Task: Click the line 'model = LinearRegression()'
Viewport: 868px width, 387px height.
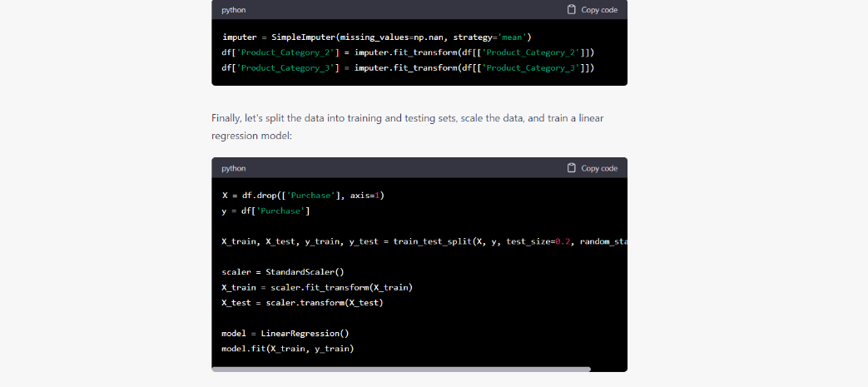Action: [285, 334]
